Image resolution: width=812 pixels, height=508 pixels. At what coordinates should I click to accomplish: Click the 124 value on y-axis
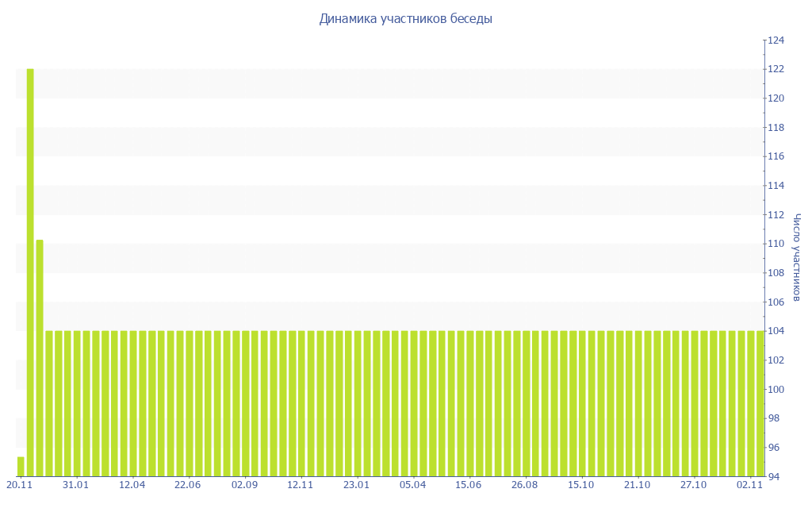pos(775,40)
